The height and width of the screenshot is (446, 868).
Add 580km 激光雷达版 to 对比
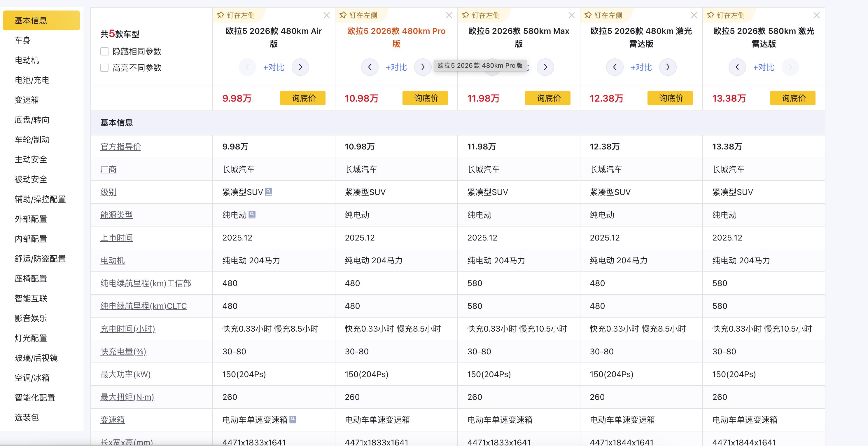point(763,67)
